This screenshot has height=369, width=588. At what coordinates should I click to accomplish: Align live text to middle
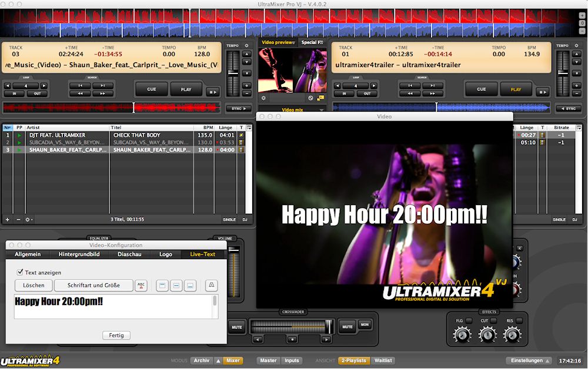176,286
